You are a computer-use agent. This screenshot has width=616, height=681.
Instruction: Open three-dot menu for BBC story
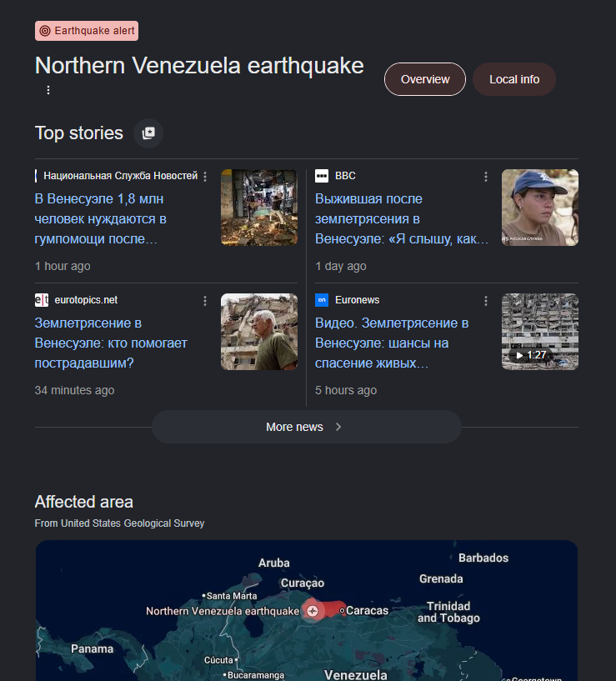486,177
